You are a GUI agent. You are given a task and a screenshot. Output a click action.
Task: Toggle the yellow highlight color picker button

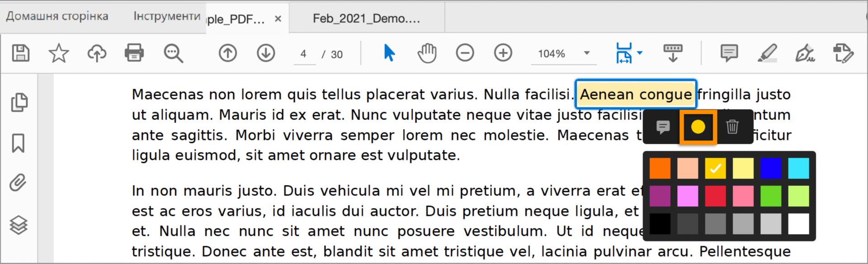[698, 127]
